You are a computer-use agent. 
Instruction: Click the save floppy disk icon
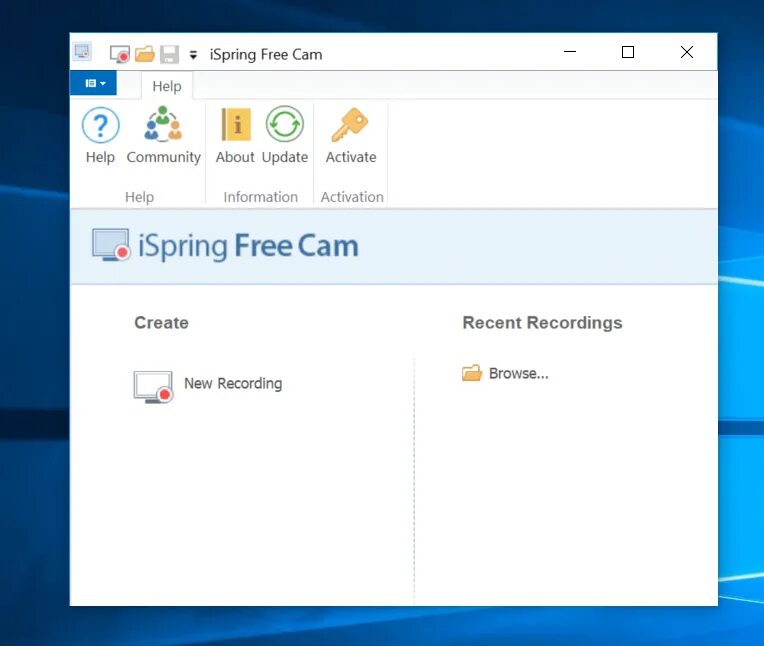coord(170,54)
